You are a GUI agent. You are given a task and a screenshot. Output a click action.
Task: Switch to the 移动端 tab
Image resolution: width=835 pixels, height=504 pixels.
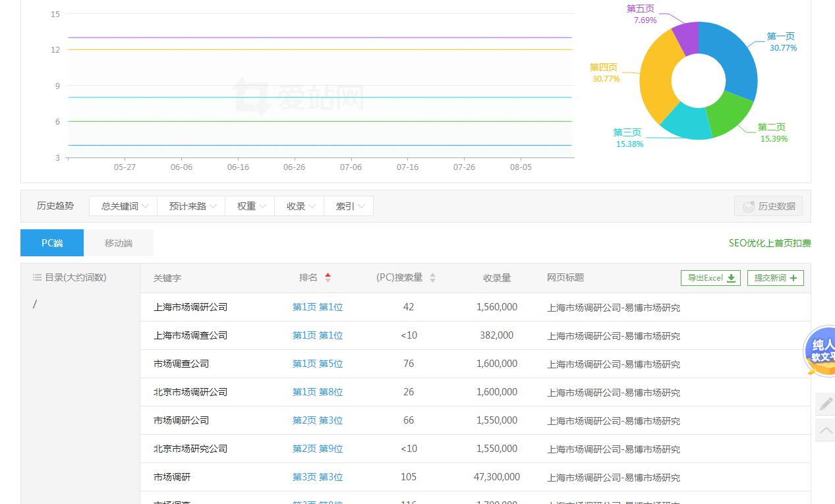pyautogui.click(x=119, y=243)
